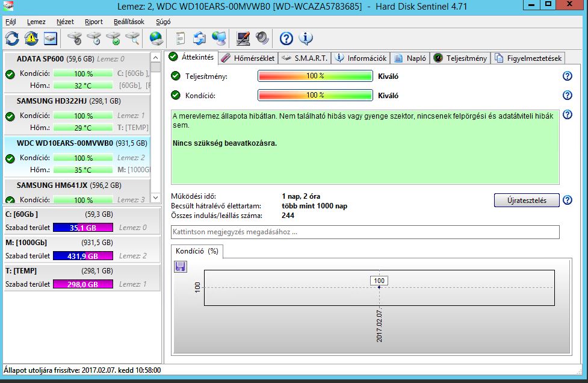This screenshot has width=588, height=383.
Task: Select the SAMSUNG HD322HJ disk entry
Action: (x=77, y=114)
